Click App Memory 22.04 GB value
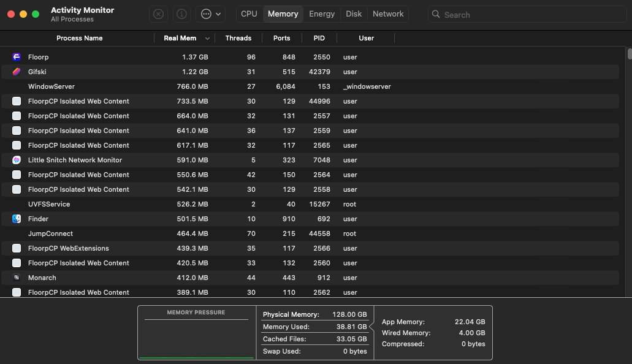 [470, 322]
